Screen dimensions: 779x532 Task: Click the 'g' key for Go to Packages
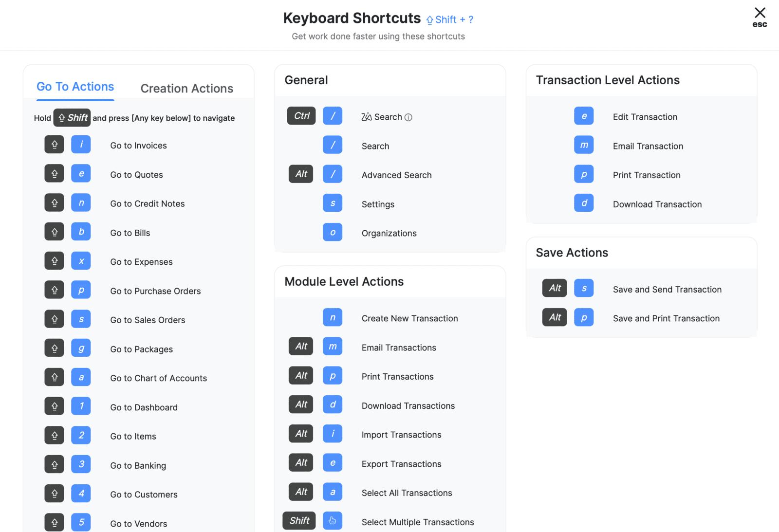tap(81, 348)
